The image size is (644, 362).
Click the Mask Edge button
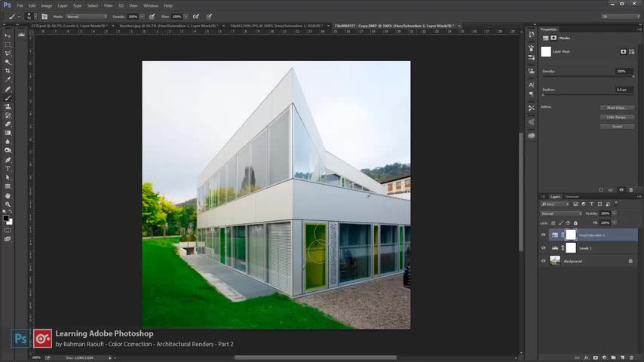click(x=617, y=108)
